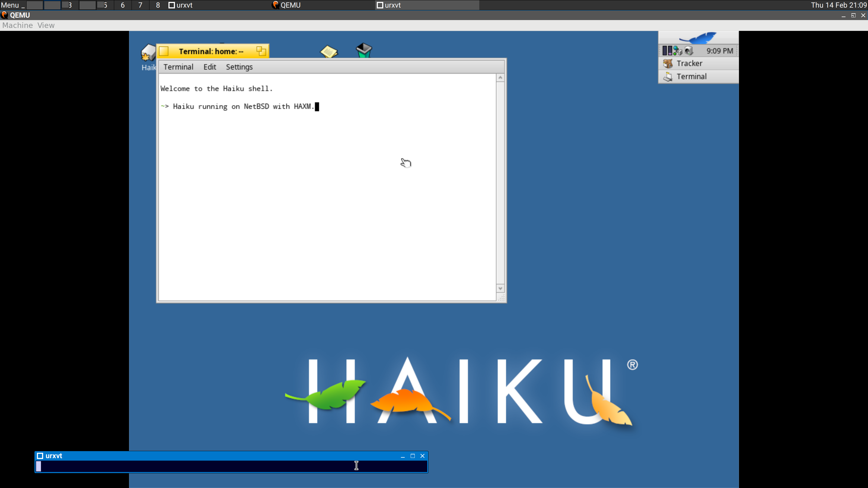Click the Haiku shell command line text
Image resolution: width=868 pixels, height=488 pixels.
243,107
